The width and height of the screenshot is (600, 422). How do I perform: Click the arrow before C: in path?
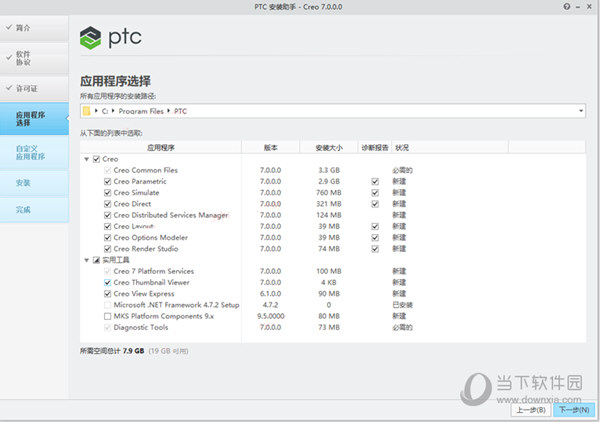96,111
